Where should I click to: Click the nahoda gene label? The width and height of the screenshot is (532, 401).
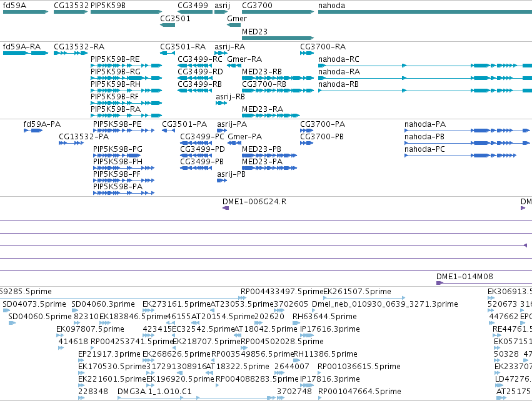click(x=332, y=6)
